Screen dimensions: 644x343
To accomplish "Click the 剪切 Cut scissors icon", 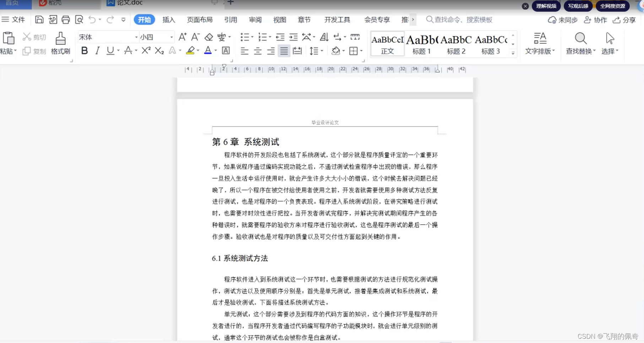I will point(27,37).
